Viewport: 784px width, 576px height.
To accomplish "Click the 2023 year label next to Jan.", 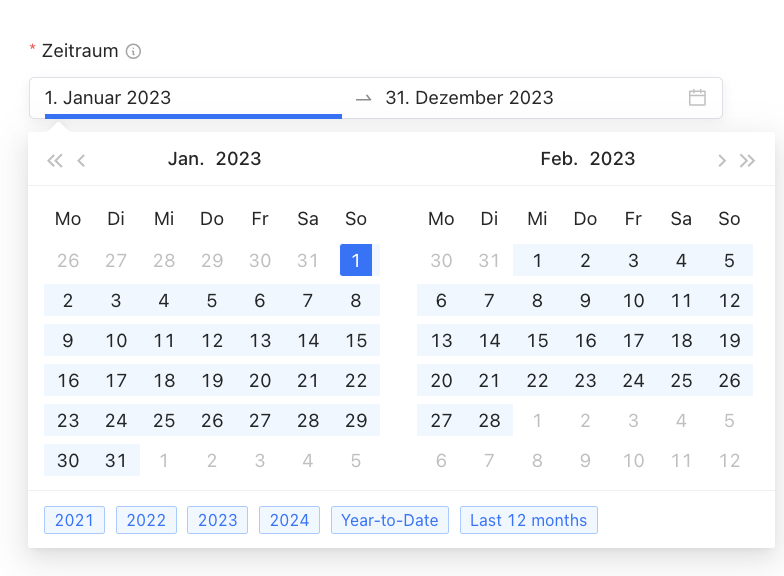I will click(x=238, y=159).
